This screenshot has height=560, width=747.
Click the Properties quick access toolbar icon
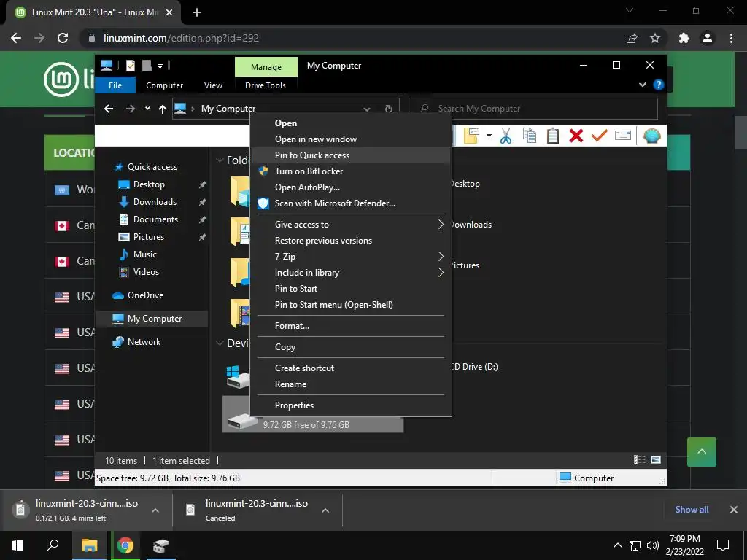click(x=131, y=66)
